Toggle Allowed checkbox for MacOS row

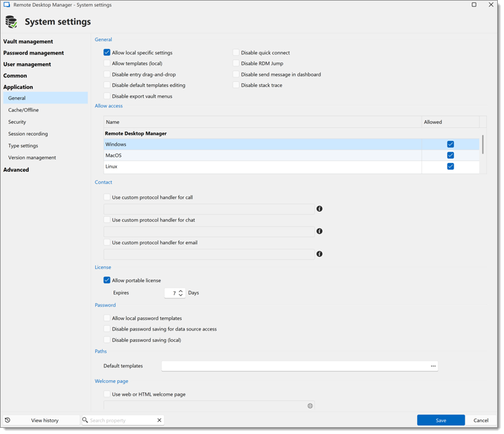(451, 156)
